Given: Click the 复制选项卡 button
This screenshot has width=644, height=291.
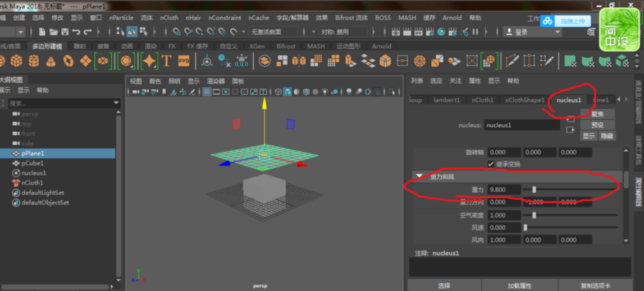Looking at the screenshot, I should 596,285.
